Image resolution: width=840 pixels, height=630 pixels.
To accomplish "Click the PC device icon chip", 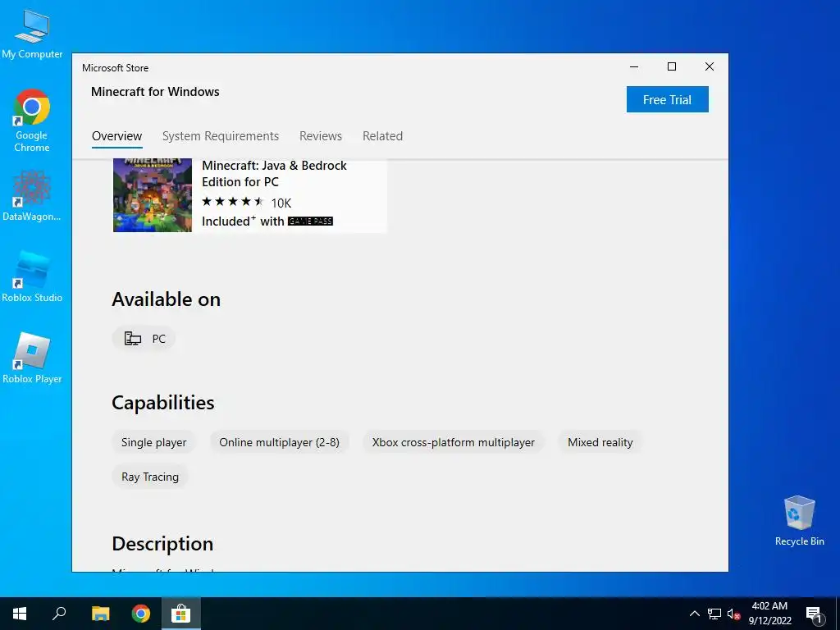I will [144, 339].
